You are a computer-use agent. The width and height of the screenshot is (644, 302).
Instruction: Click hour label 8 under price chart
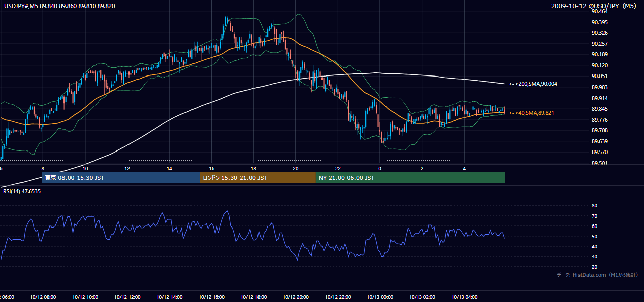pyautogui.click(x=43, y=168)
